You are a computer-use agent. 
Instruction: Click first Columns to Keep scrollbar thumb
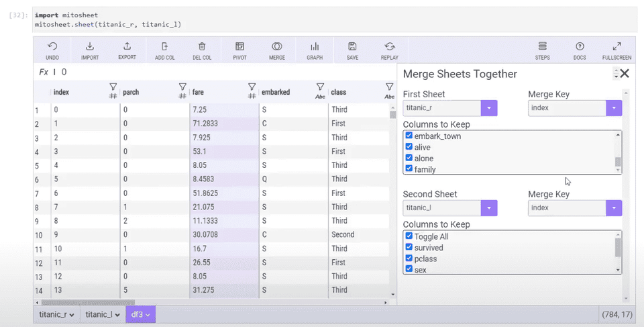(618, 162)
